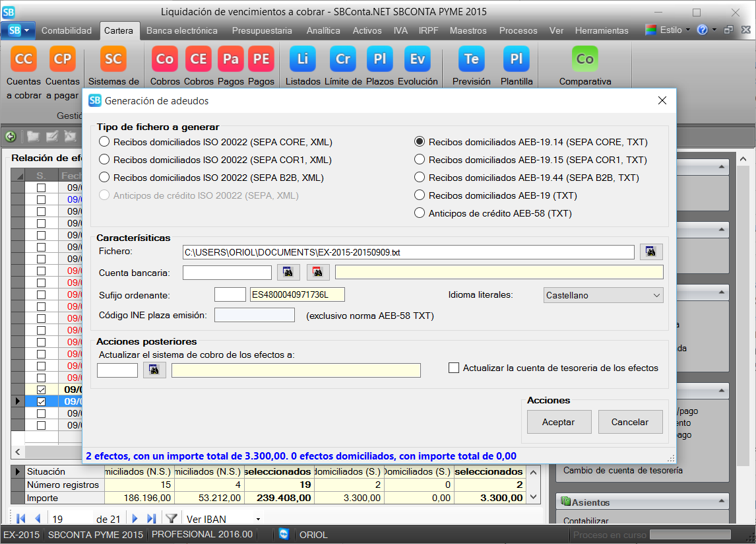
Task: Click the grid horizontal scrollbar left arrow
Action: click(18, 452)
